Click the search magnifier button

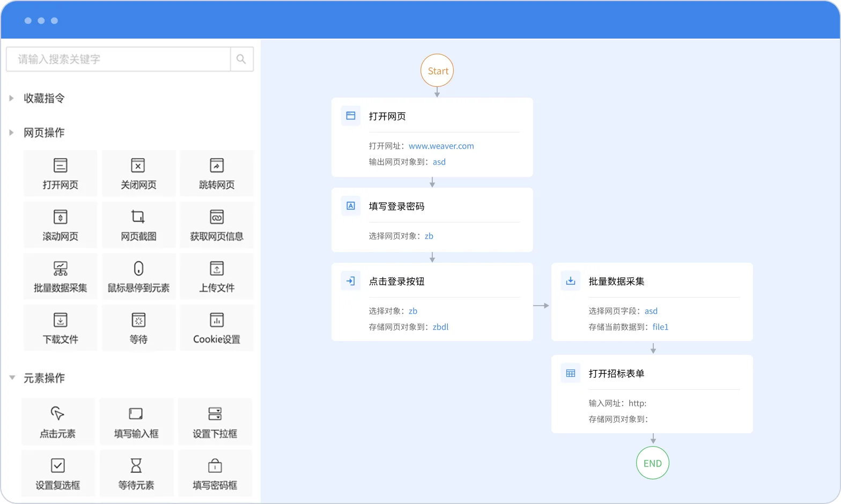coord(241,59)
